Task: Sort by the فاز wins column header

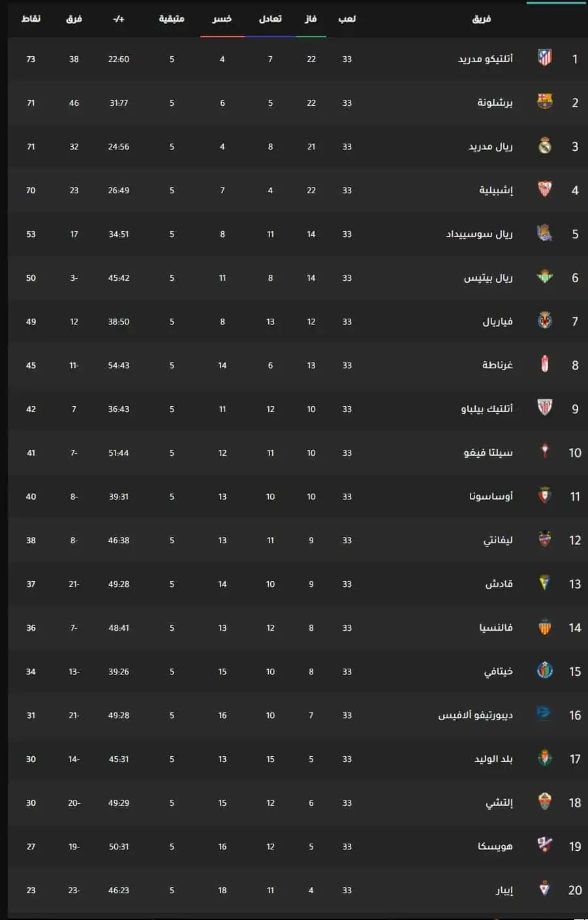Action: point(311,19)
